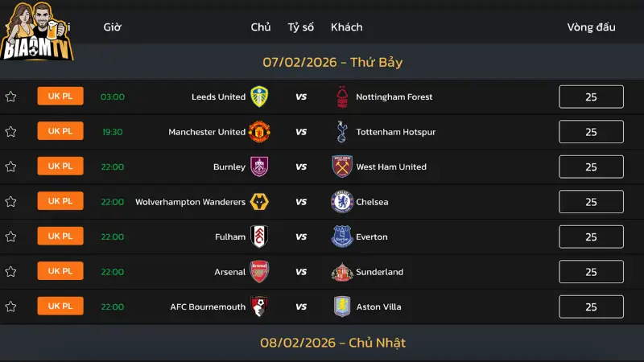This screenshot has width=644, height=362.
Task: Click the Nottingham Forest crest
Action: coord(342,97)
